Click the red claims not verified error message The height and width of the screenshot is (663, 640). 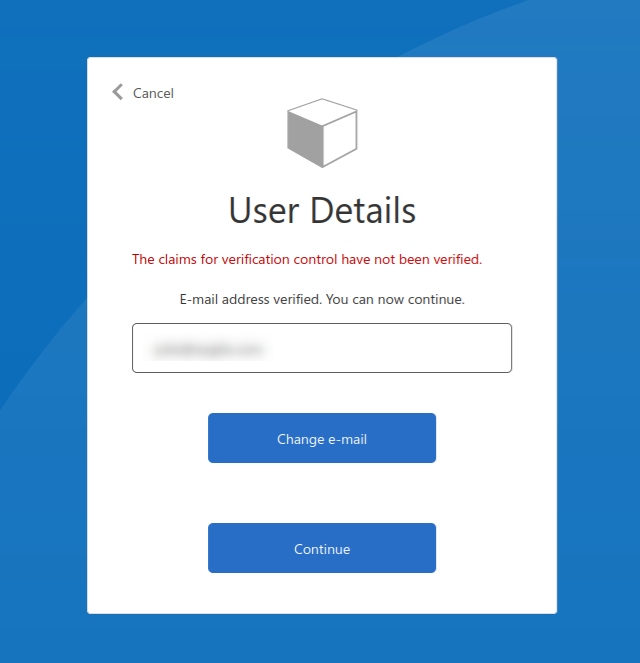307,259
